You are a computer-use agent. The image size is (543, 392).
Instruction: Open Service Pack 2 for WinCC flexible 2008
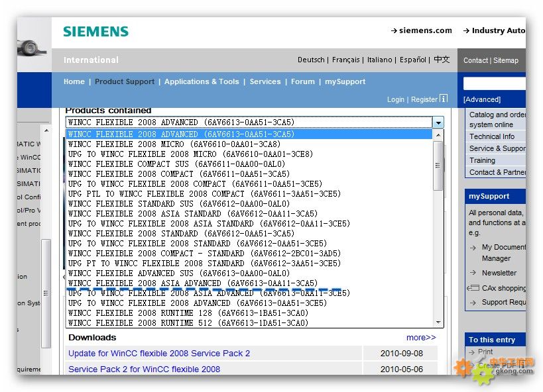pyautogui.click(x=144, y=369)
